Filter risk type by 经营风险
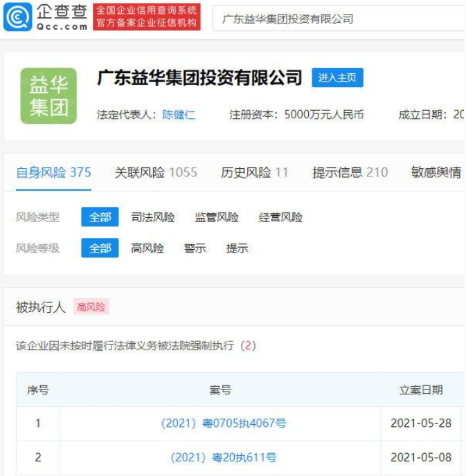 coord(280,217)
